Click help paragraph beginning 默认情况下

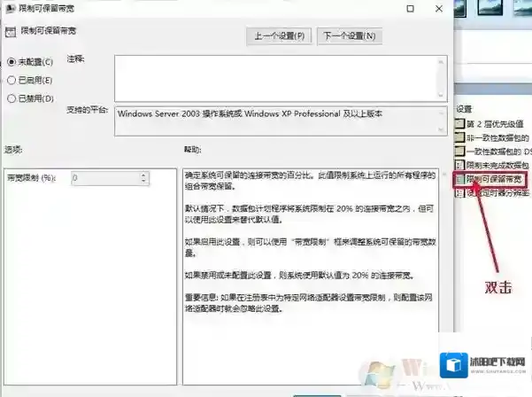click(x=310, y=214)
